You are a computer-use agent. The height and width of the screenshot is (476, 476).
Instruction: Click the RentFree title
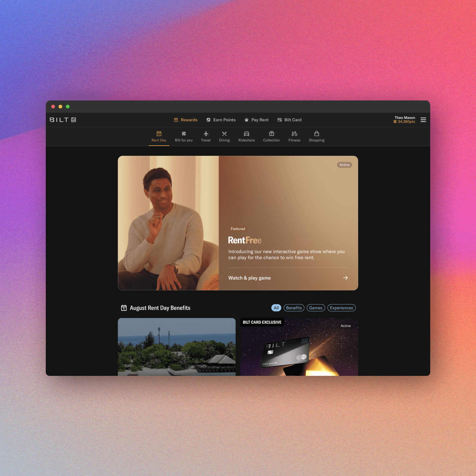(x=245, y=240)
